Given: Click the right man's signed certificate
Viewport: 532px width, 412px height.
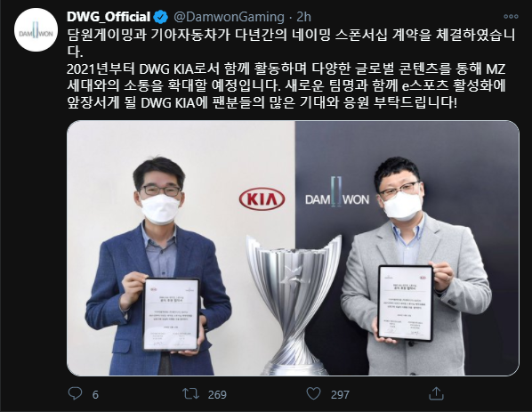Looking at the screenshot, I should pos(405,303).
